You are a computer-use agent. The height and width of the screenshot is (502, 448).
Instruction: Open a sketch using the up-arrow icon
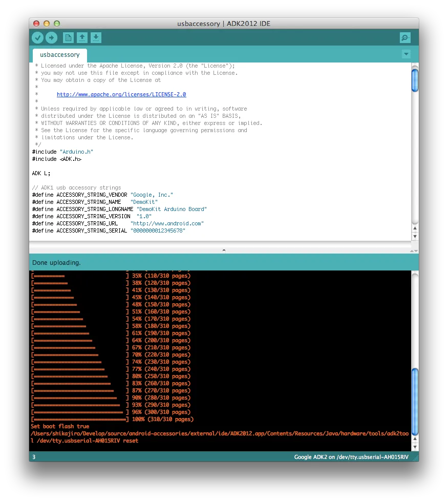pos(82,37)
